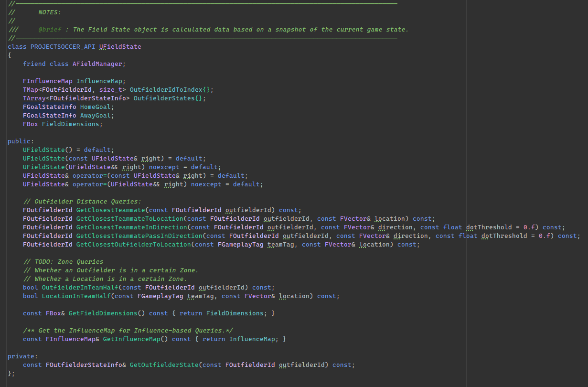Click the private access specifier
This screenshot has width=588, height=387.
click(21, 356)
